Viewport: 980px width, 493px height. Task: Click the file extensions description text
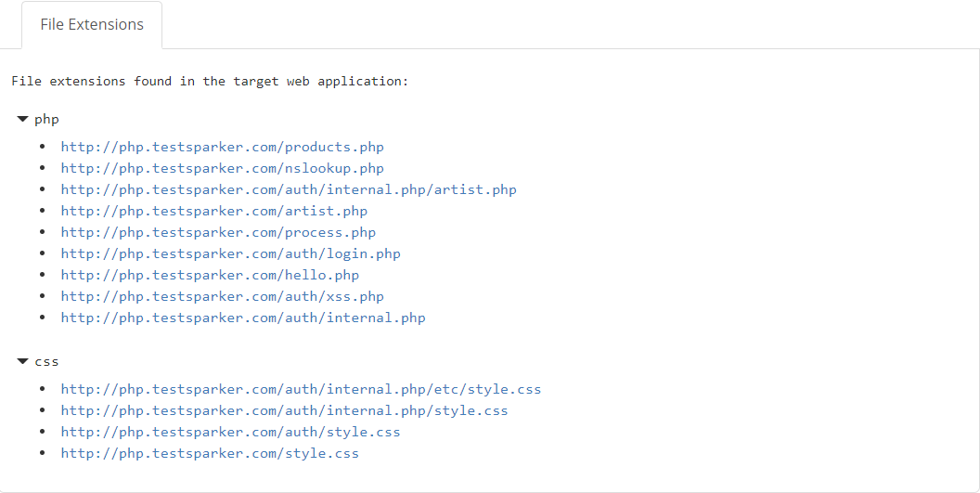tap(210, 81)
